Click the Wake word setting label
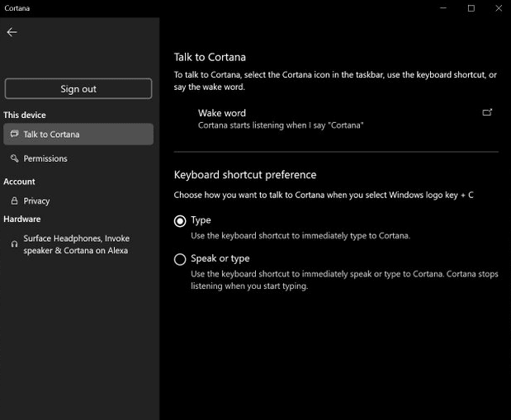 (x=222, y=113)
